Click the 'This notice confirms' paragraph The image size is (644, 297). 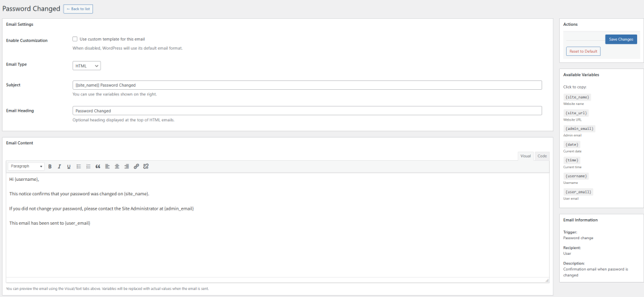pos(79,193)
